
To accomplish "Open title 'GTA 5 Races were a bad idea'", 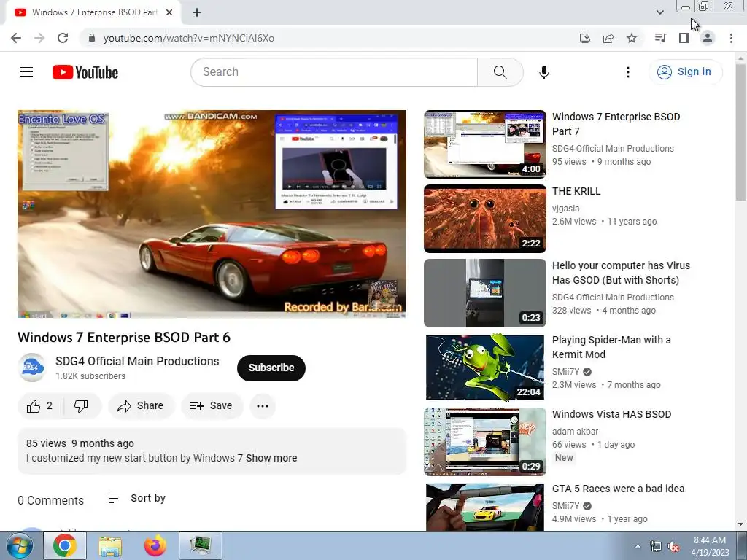I will pyautogui.click(x=619, y=489).
